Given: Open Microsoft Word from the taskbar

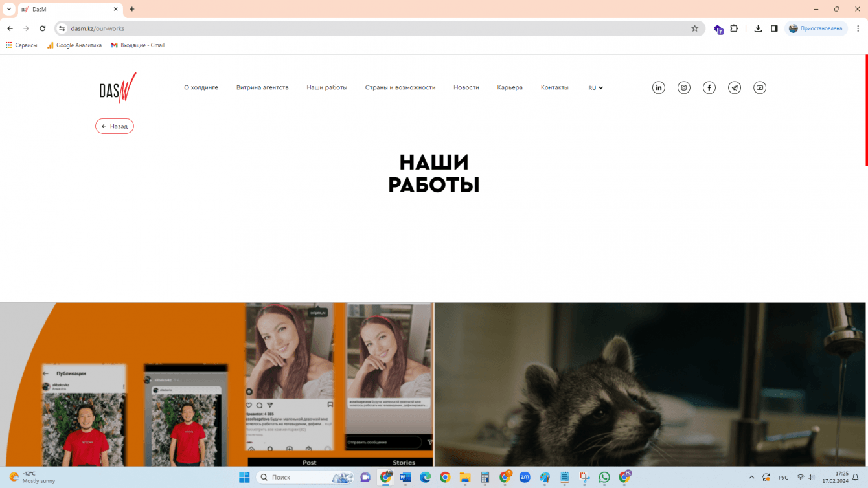Looking at the screenshot, I should pyautogui.click(x=405, y=478).
